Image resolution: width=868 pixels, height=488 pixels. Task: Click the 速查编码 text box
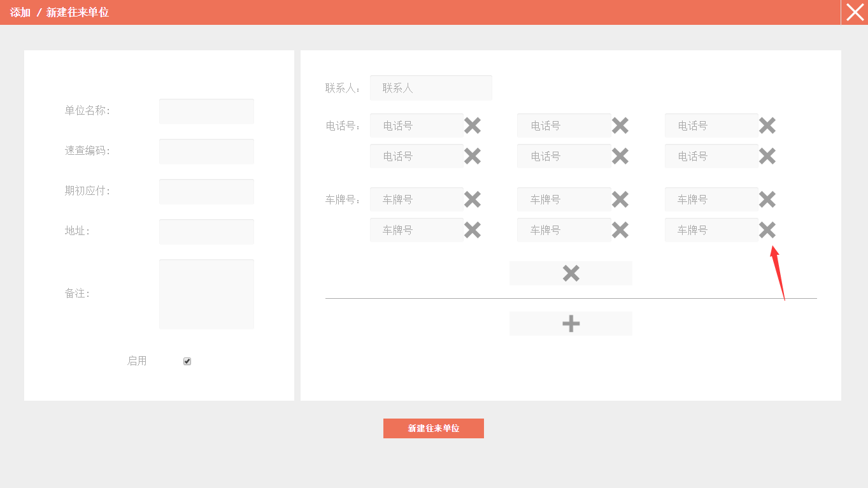[206, 152]
